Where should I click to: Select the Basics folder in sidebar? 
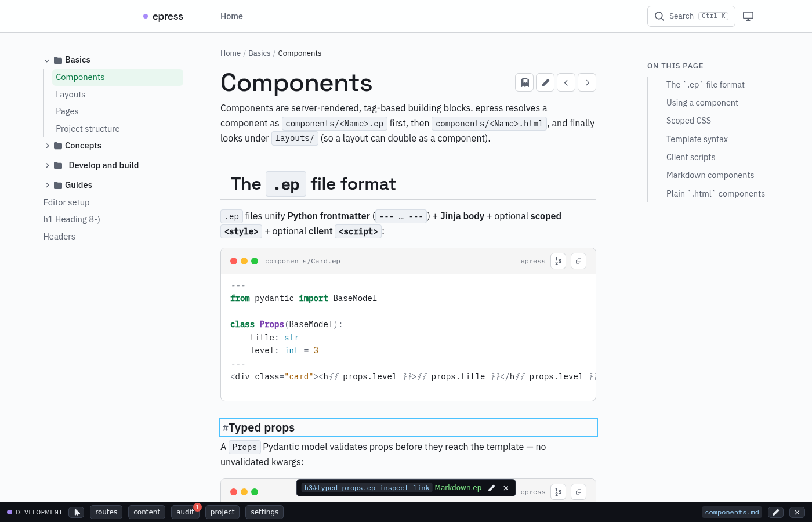tap(78, 60)
